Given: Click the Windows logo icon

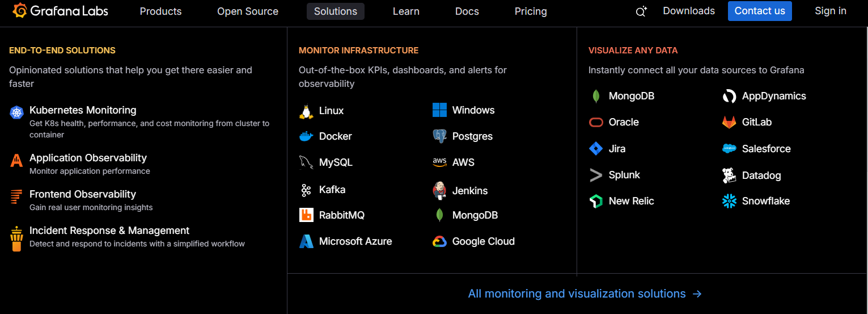Looking at the screenshot, I should click(439, 110).
